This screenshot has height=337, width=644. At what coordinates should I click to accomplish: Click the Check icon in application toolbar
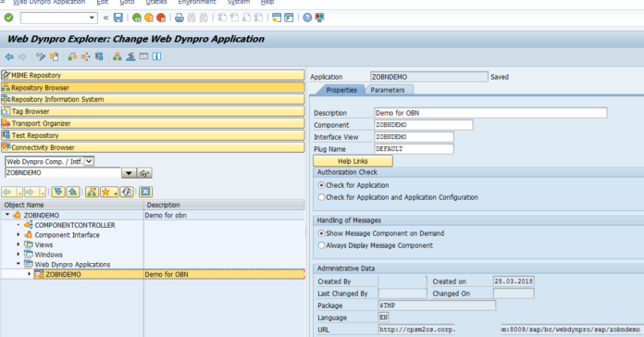73,56
